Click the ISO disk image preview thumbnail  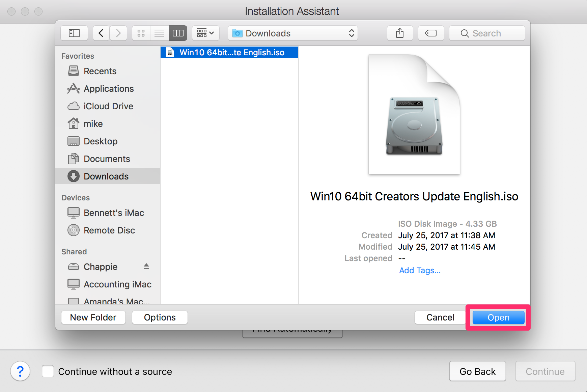coord(414,114)
